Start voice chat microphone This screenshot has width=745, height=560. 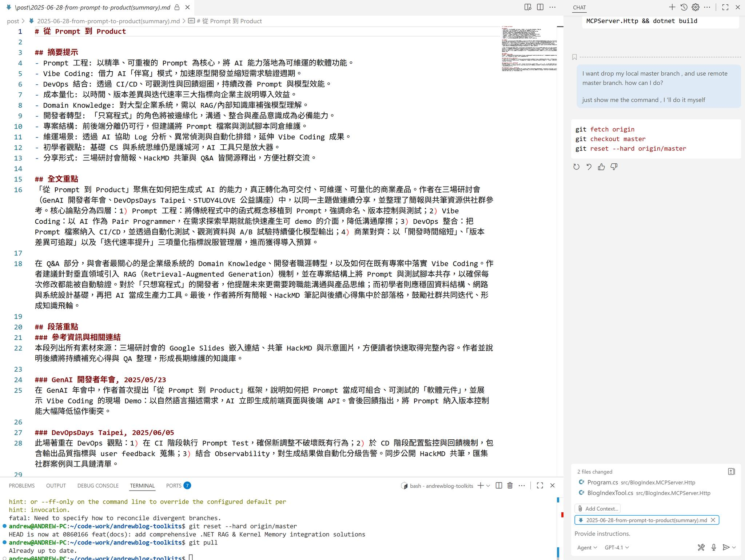click(x=714, y=547)
